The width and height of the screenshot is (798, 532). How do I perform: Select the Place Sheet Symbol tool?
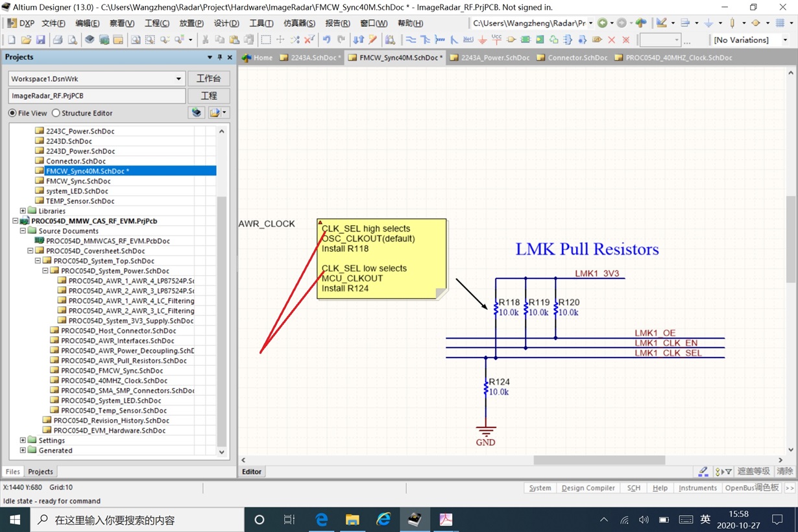point(526,40)
